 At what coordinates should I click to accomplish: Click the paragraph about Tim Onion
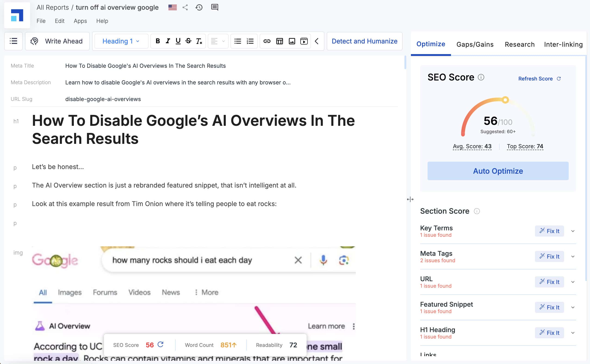click(x=154, y=204)
